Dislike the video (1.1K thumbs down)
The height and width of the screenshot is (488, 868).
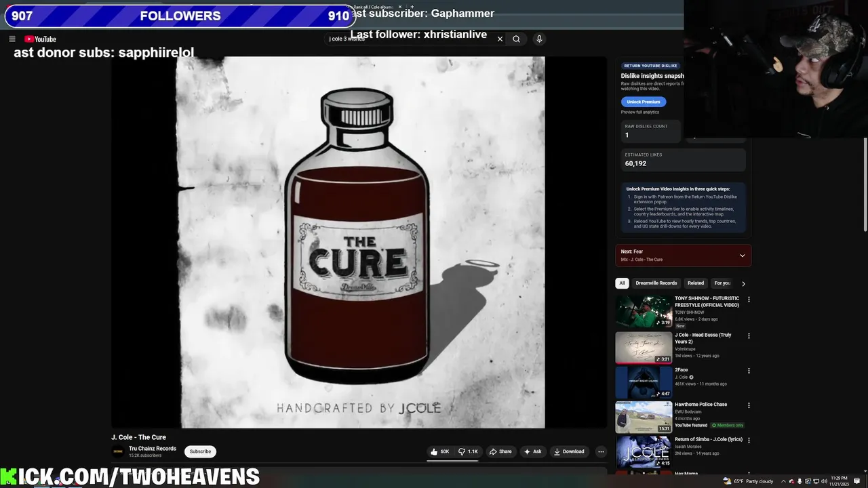[x=468, y=451]
